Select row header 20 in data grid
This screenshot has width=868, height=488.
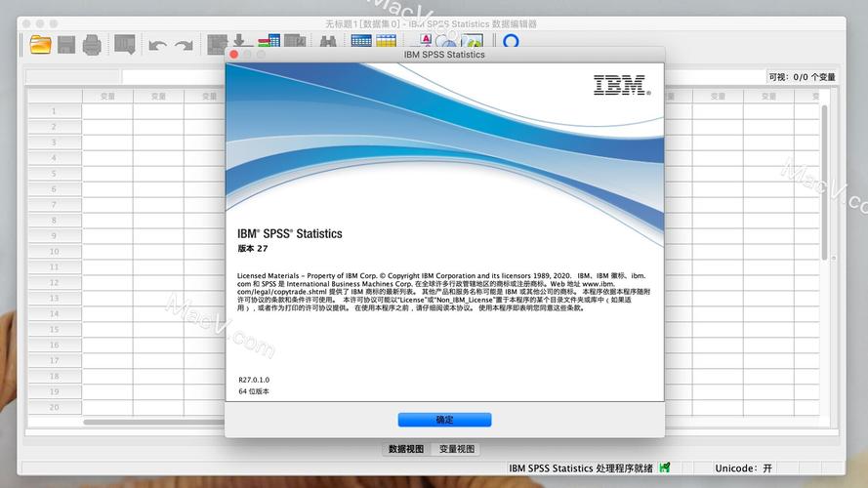coord(55,407)
